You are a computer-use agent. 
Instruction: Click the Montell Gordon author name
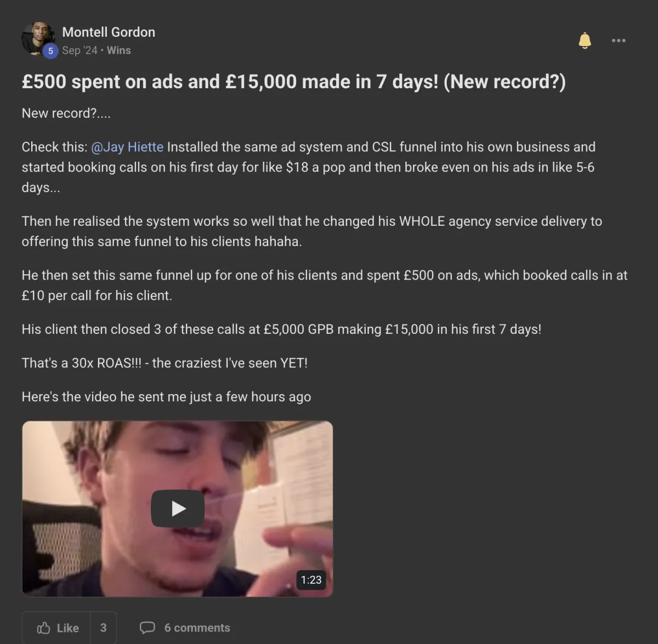(109, 32)
